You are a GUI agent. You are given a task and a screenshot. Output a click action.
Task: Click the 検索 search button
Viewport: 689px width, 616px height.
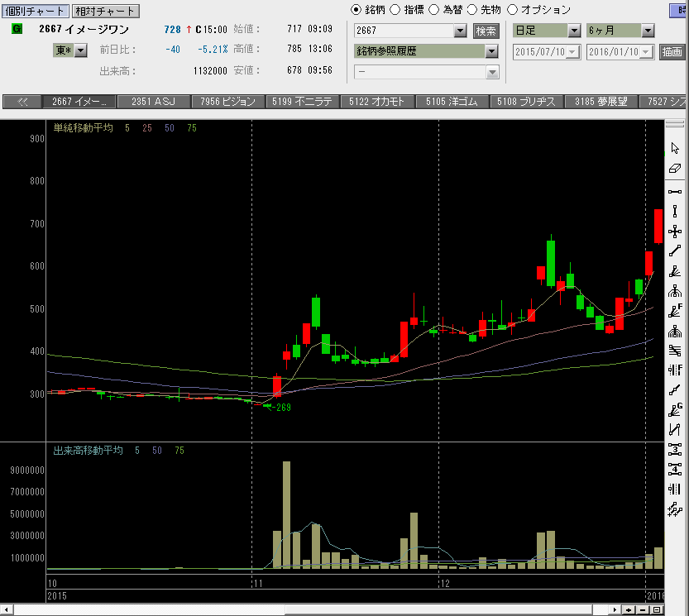pyautogui.click(x=486, y=31)
